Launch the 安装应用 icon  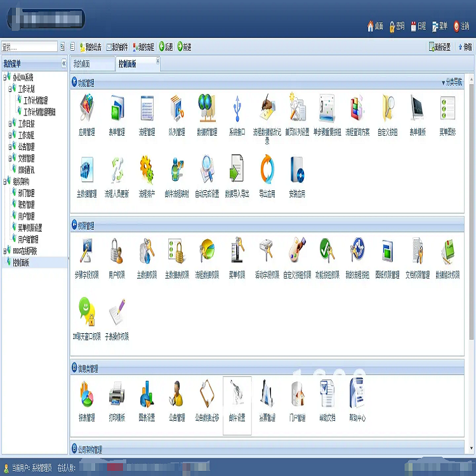297,170
